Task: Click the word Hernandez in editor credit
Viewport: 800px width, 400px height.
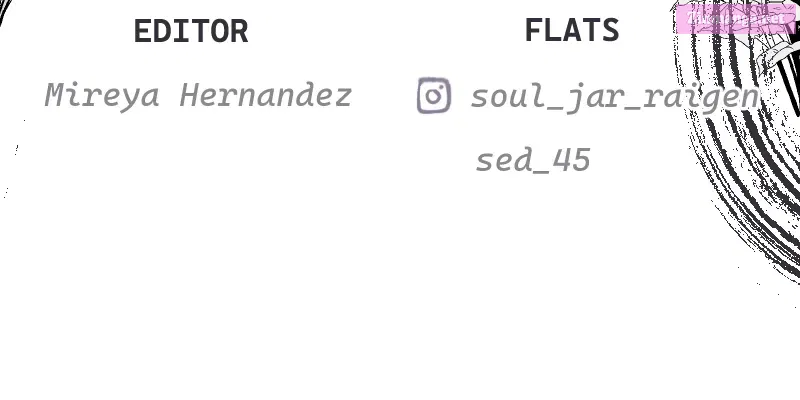Action: coord(266,95)
